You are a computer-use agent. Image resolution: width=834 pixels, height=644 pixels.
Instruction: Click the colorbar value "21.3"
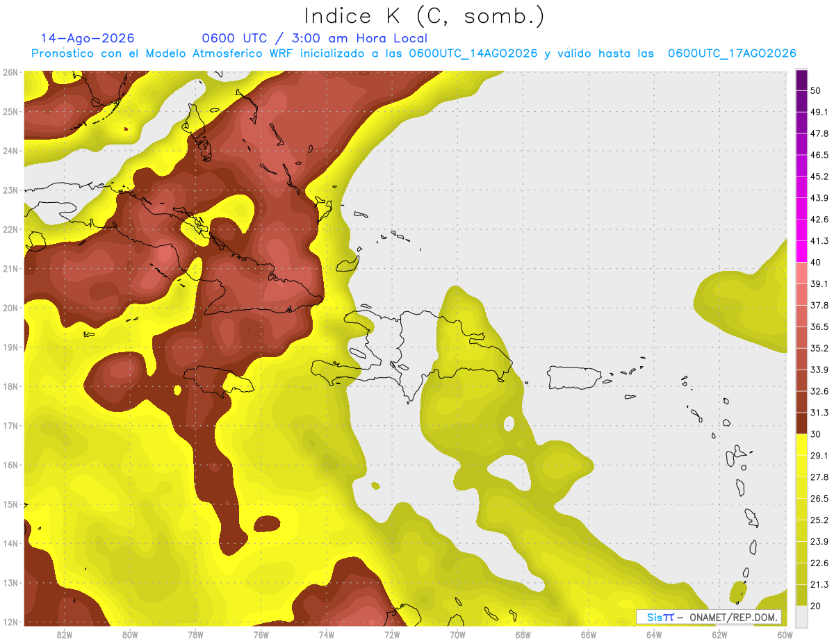[x=819, y=585]
